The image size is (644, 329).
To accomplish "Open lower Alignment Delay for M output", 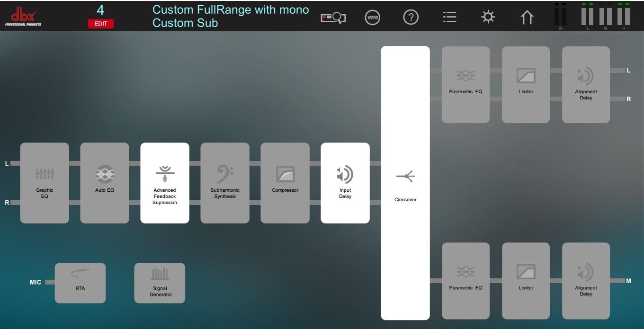I will click(586, 281).
